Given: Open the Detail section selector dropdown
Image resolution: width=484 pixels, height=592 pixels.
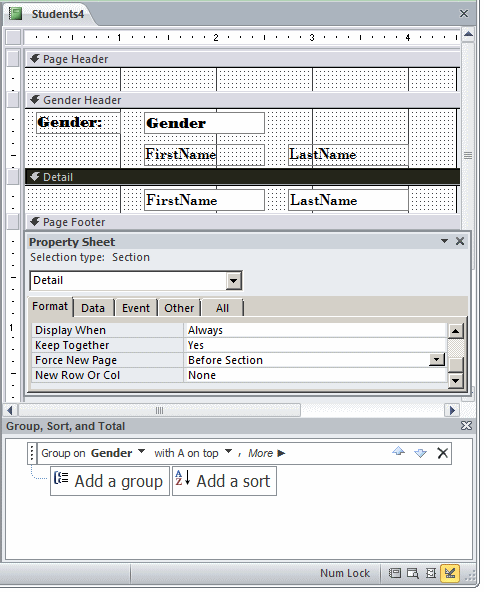Looking at the screenshot, I should 234,281.
